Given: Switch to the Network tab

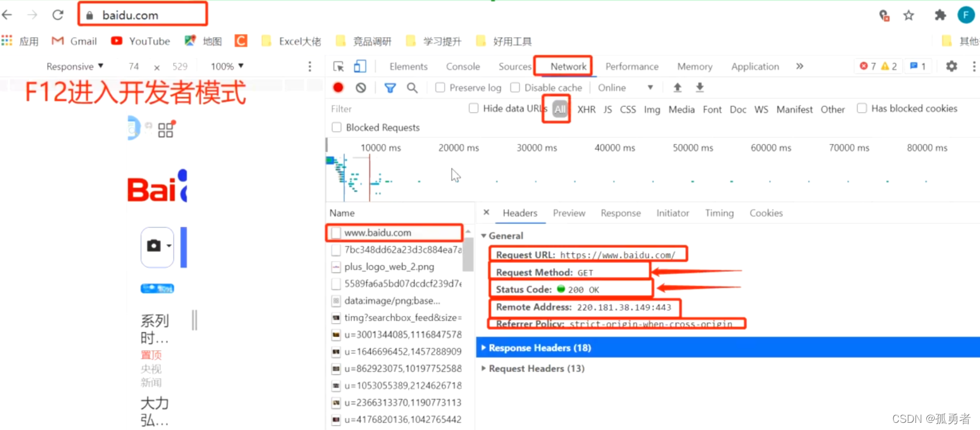Looking at the screenshot, I should pos(568,66).
